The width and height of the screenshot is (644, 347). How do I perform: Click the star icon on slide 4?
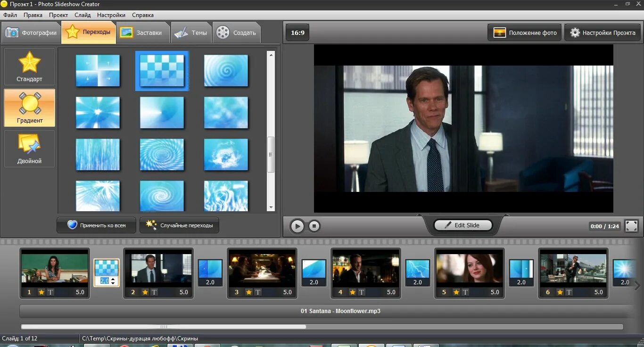point(353,292)
